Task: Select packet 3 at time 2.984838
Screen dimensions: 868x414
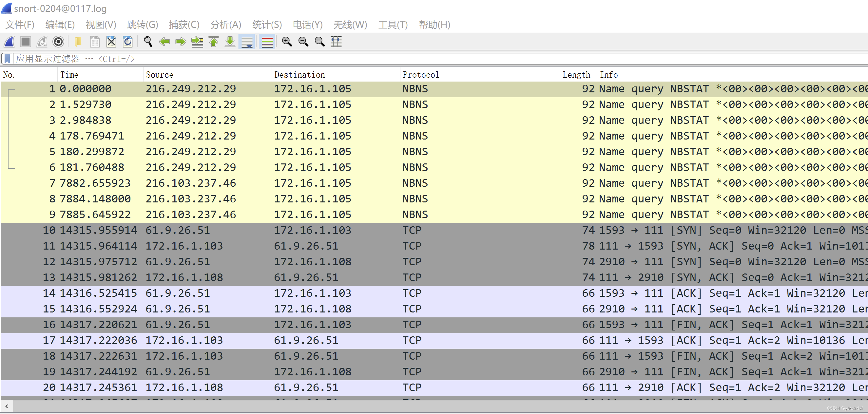Action: coord(434,120)
